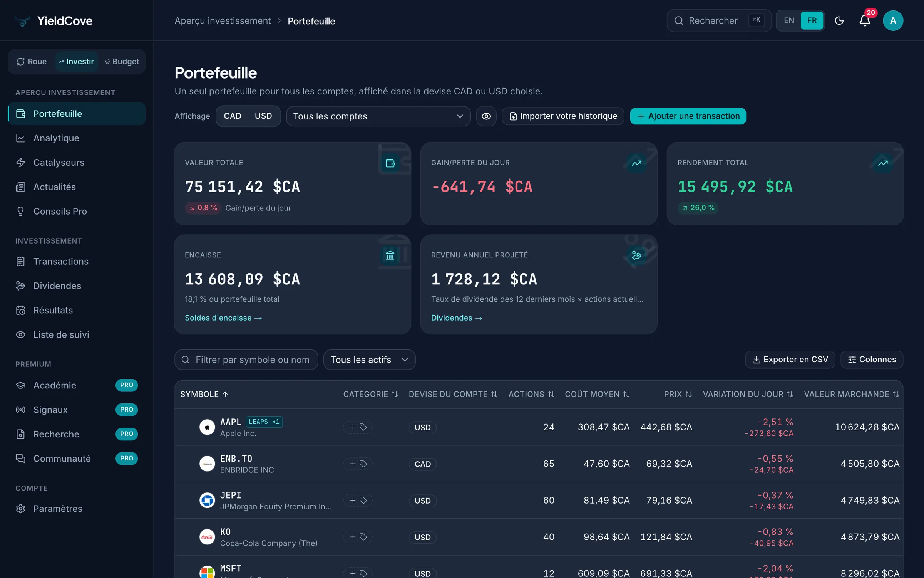Sort table by Variation du jour

pyautogui.click(x=748, y=394)
